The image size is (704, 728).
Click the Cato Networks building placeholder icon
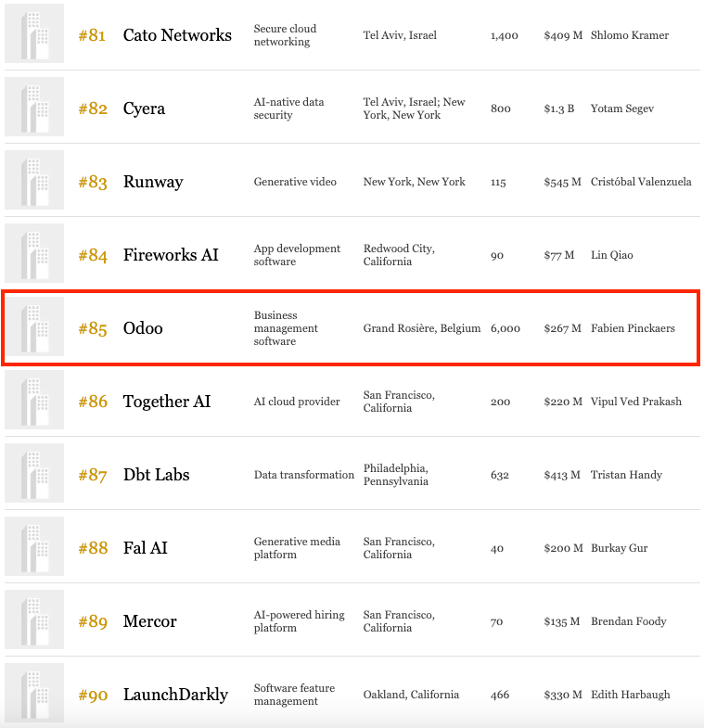pos(34,34)
